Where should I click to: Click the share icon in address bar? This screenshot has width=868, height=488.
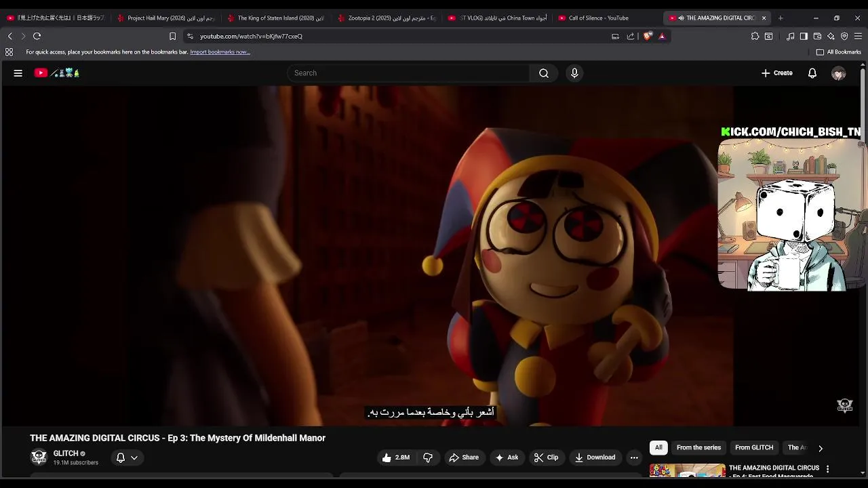(631, 37)
